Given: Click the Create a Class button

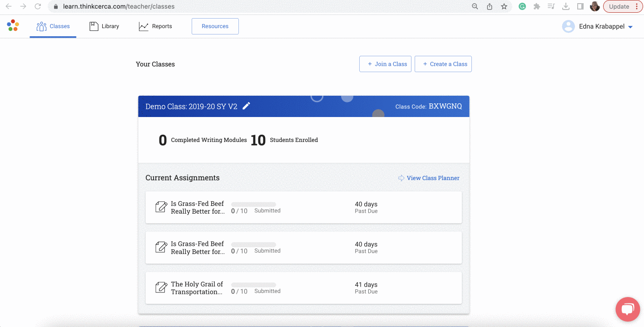Looking at the screenshot, I should point(443,64).
